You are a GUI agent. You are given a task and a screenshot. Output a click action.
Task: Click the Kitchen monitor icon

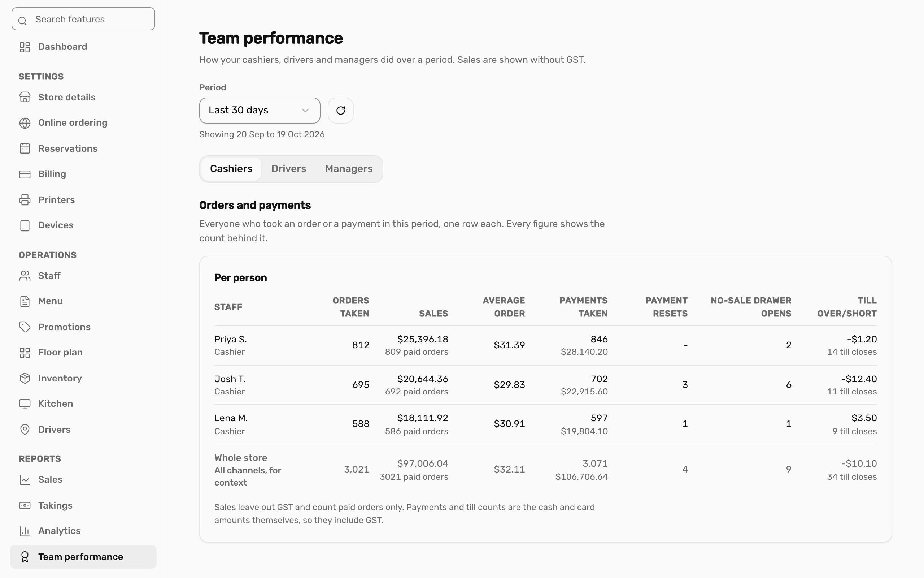coord(25,404)
